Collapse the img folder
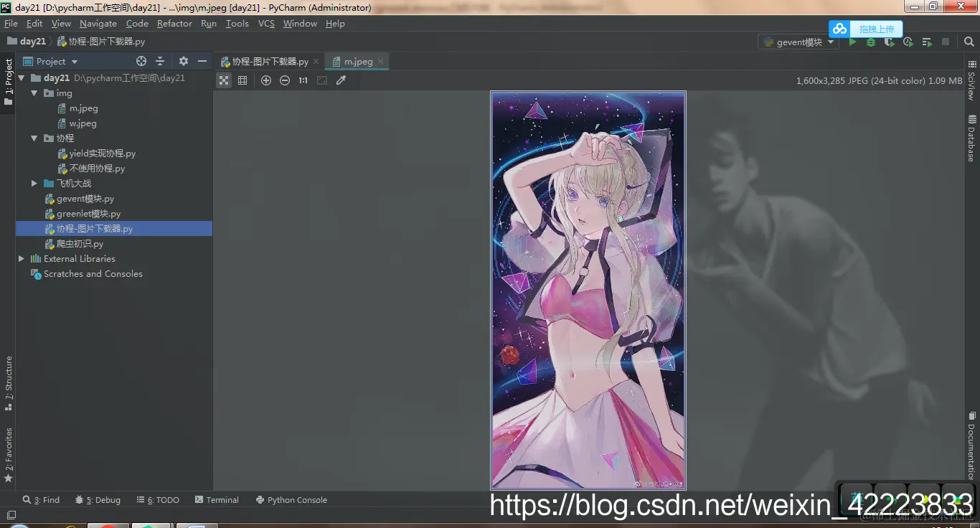 pyautogui.click(x=34, y=93)
